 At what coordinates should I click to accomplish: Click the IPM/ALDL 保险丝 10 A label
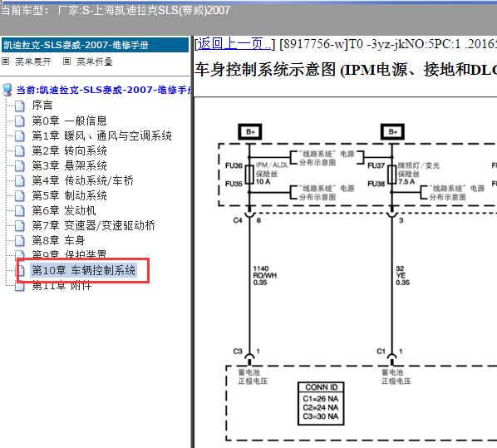(x=272, y=174)
